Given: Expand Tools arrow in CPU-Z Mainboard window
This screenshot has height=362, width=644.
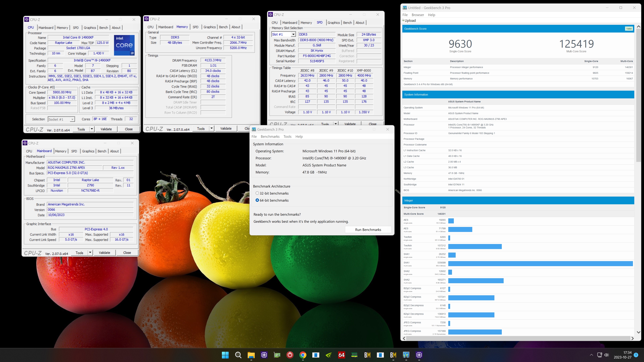Looking at the screenshot, I should pyautogui.click(x=90, y=253).
